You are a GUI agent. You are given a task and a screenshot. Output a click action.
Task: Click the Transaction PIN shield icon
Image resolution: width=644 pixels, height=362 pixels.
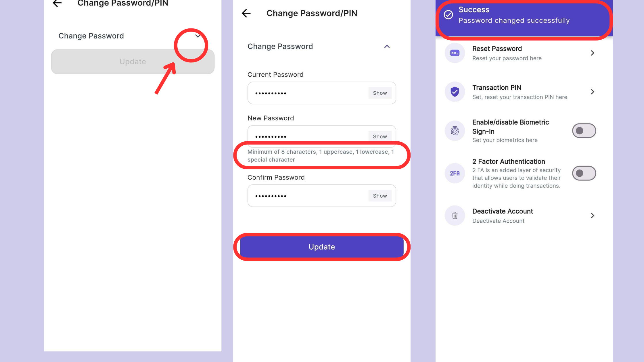pos(455,92)
